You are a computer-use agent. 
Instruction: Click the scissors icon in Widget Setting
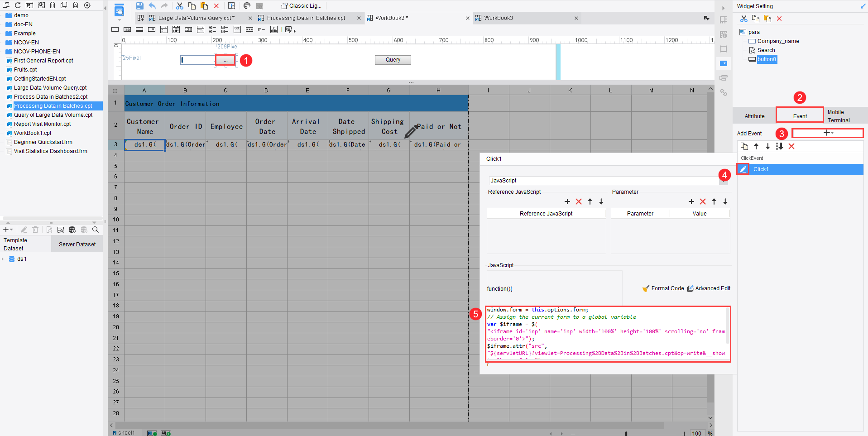pos(744,19)
